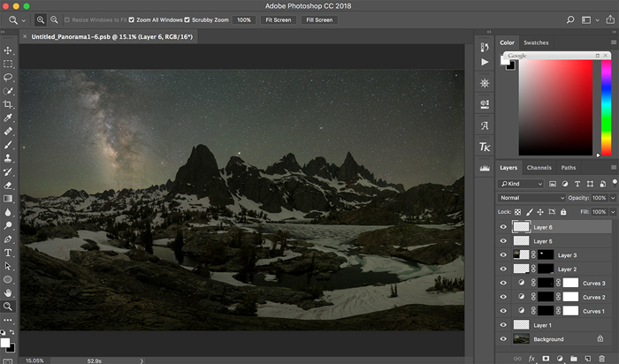Open the Normal blend mode dropdown
This screenshot has height=364, width=619.
(x=531, y=198)
